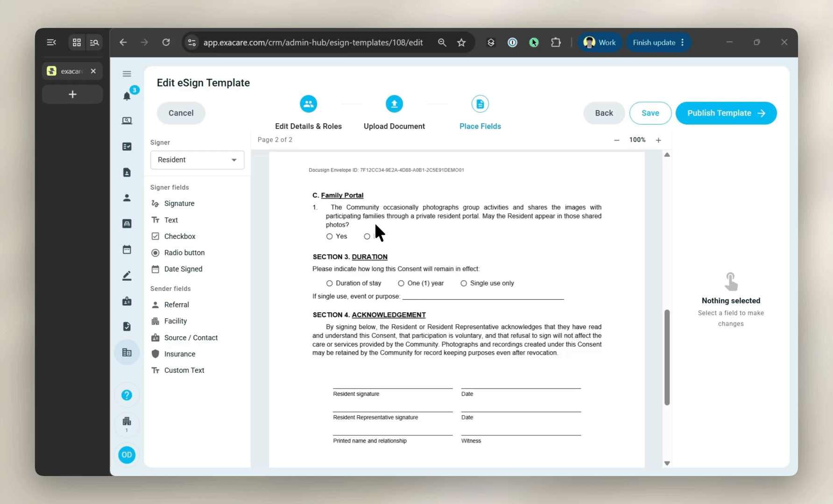
Task: Click the Upload Document step label
Action: [394, 126]
